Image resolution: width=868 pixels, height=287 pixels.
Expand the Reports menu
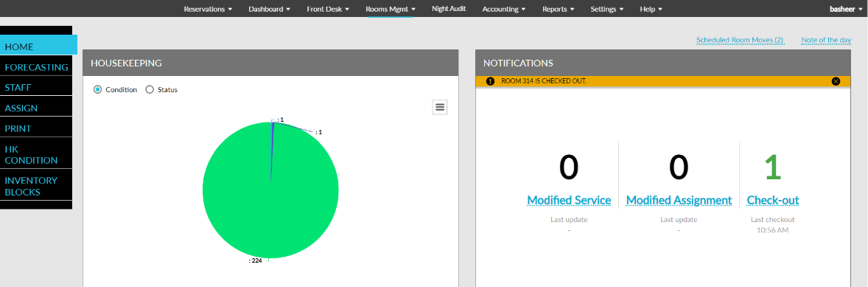pyautogui.click(x=558, y=9)
